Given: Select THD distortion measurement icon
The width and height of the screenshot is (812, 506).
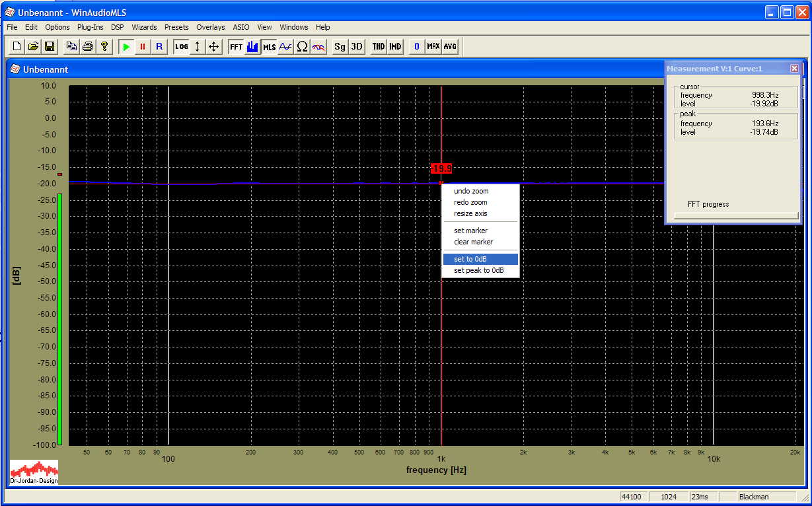Looking at the screenshot, I should point(379,46).
